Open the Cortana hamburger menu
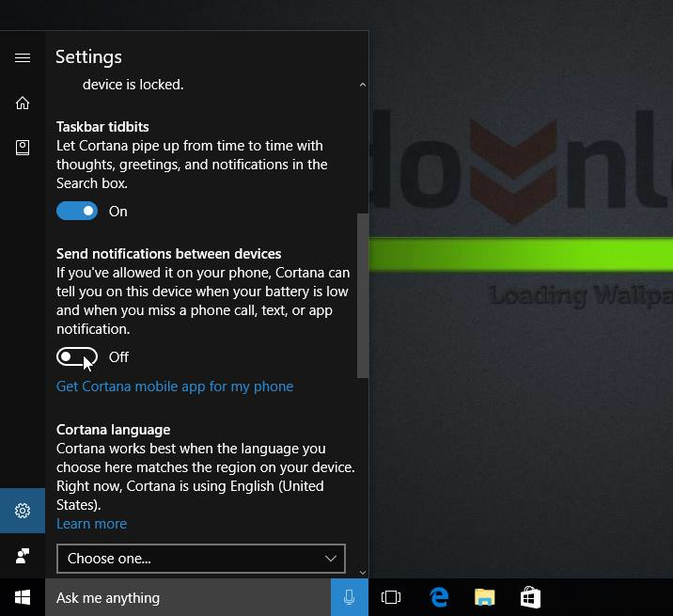673x616 pixels. [x=23, y=57]
